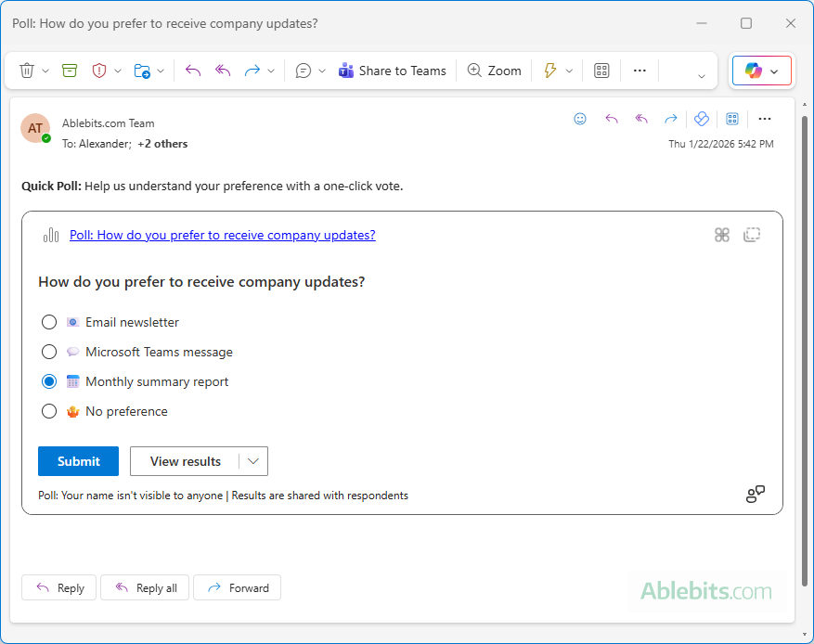Pick No preference as your answer
Viewport: 814px width, 644px height.
tap(49, 410)
